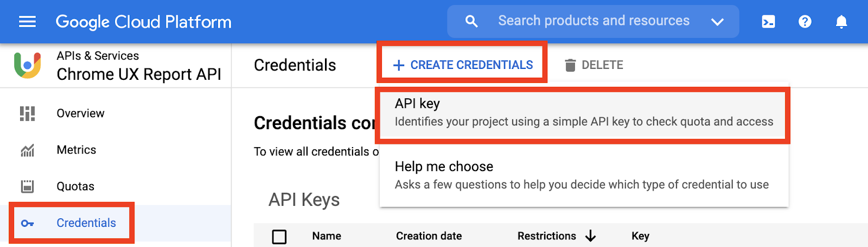Open the hamburger navigation menu
The width and height of the screenshot is (868, 247).
27,22
